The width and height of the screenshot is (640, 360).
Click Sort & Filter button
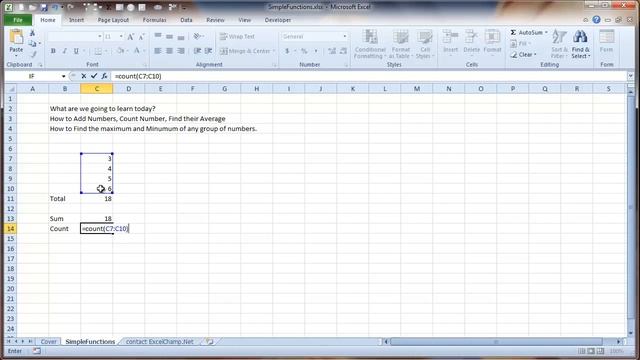(x=559, y=44)
